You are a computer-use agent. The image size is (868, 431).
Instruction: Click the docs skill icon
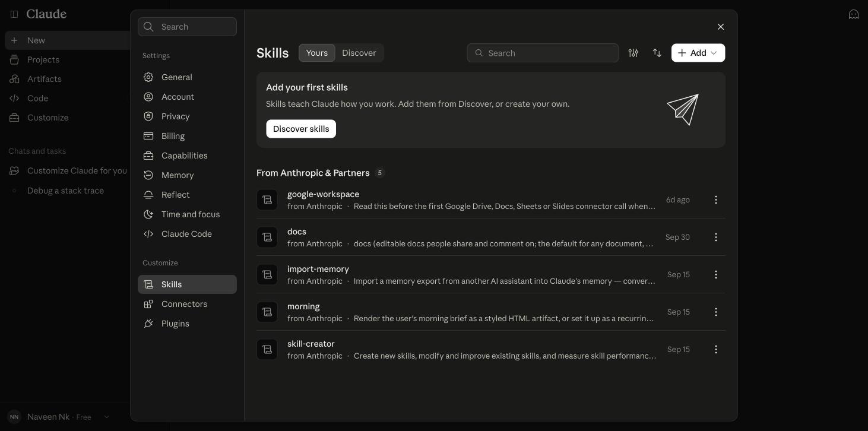tap(267, 237)
